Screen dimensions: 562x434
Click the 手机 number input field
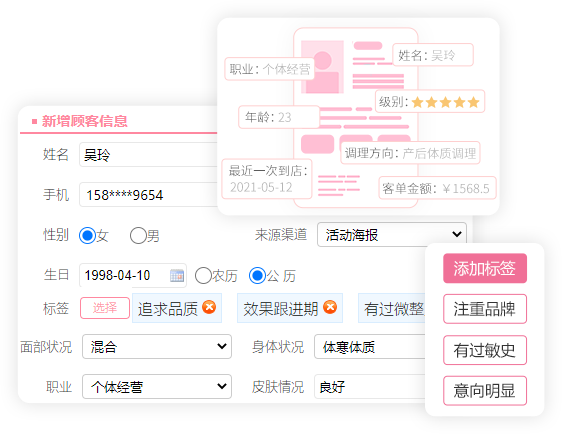(148, 195)
